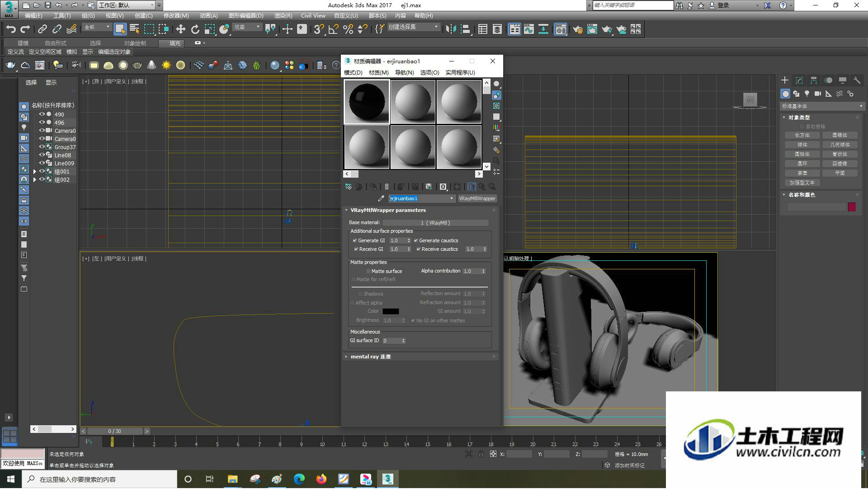
Task: Open 修改器(M) menu
Action: pyautogui.click(x=176, y=16)
